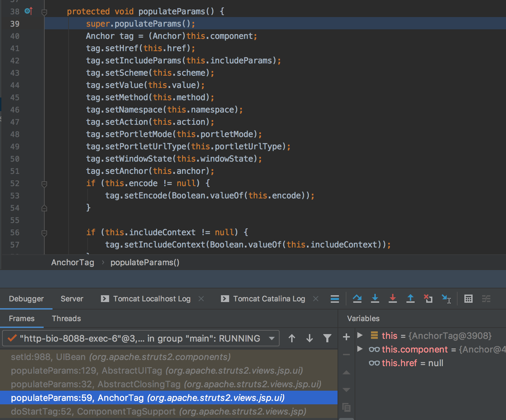Collapse the if-block fold at line 52
Viewport: 506px width, 420px height.
coord(44,184)
